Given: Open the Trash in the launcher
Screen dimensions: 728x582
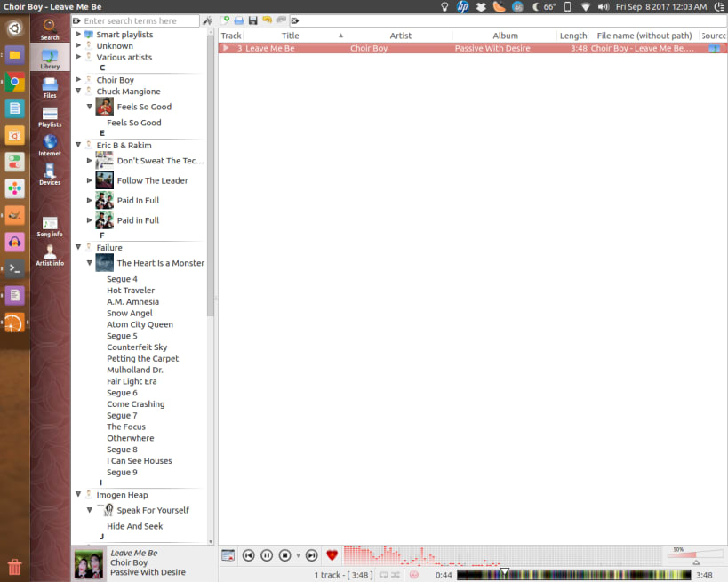Looking at the screenshot, I should coord(15,567).
